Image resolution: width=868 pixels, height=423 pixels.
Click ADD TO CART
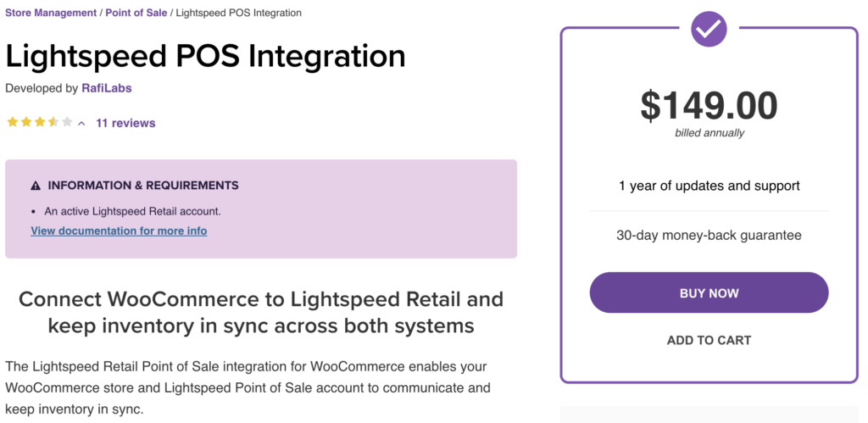709,340
